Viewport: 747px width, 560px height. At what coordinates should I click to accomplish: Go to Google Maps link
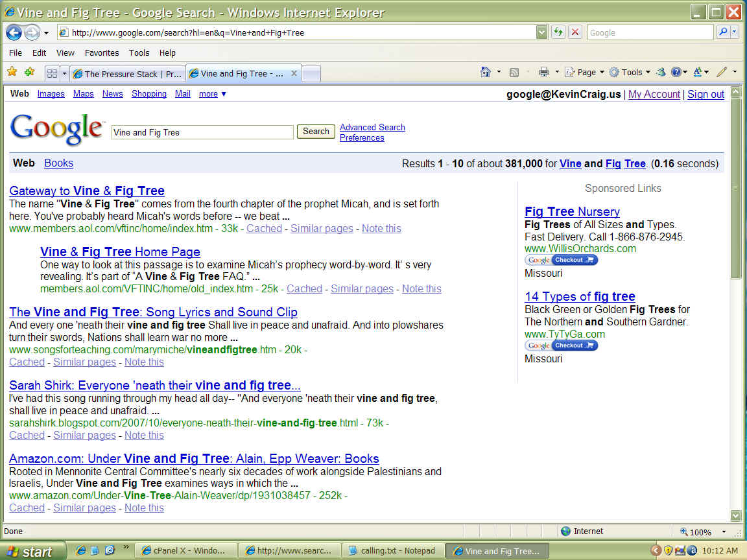point(84,94)
